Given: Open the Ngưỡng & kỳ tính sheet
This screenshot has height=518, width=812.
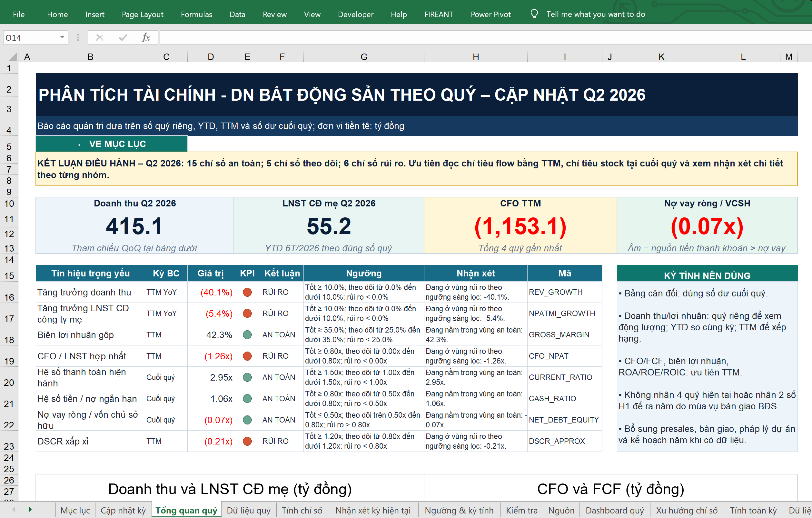Looking at the screenshot, I should pos(459,510).
